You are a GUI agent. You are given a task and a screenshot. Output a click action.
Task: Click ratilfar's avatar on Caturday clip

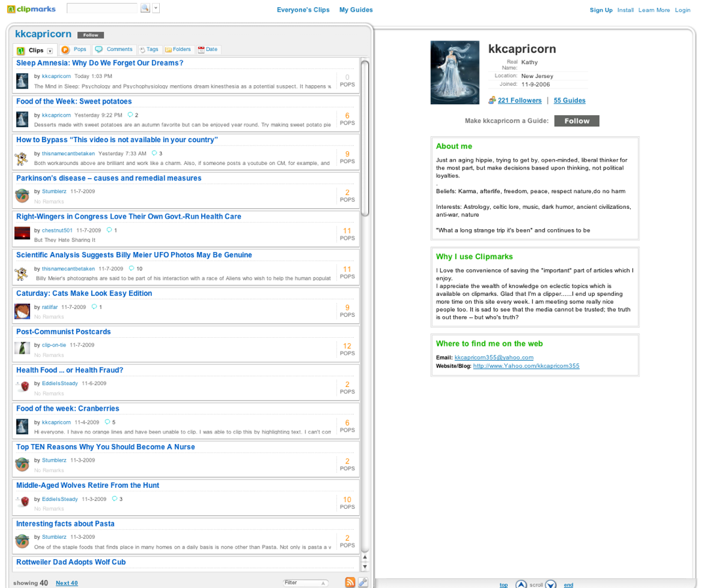pos(22,311)
